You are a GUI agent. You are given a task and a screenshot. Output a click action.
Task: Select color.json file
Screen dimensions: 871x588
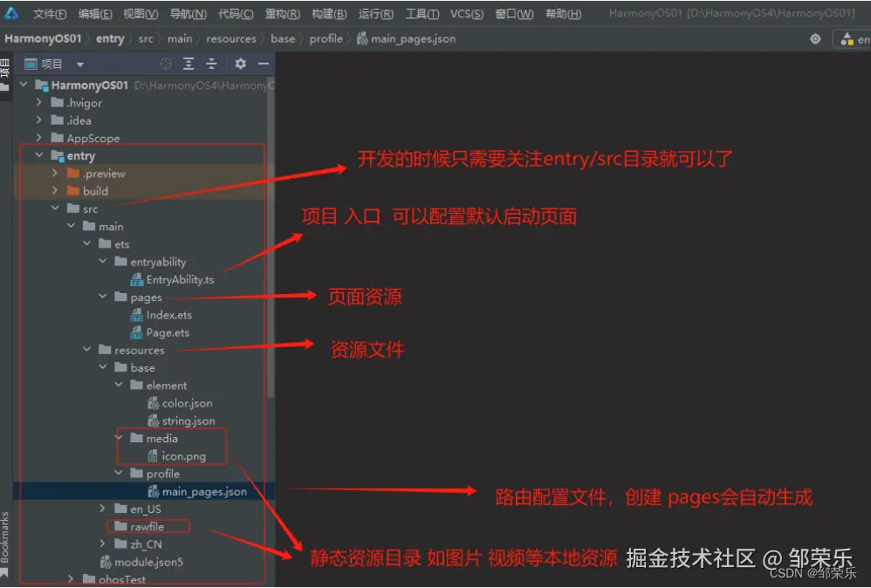point(180,403)
